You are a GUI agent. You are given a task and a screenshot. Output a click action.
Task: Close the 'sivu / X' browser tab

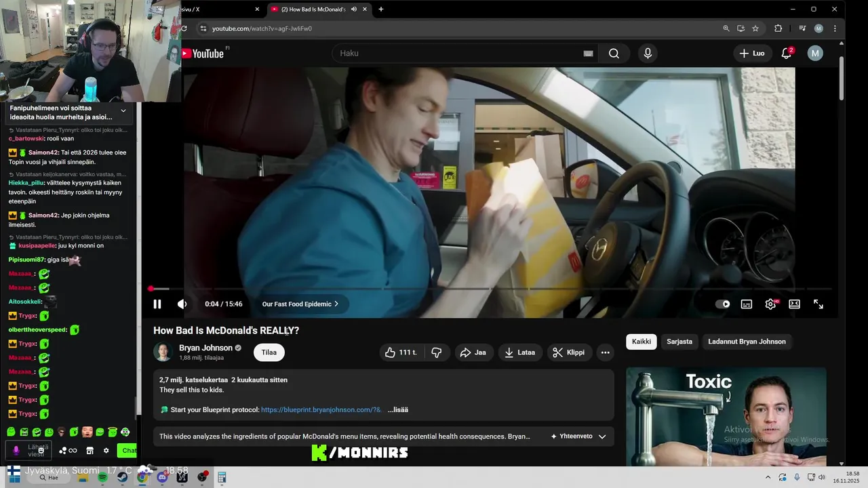click(x=257, y=9)
